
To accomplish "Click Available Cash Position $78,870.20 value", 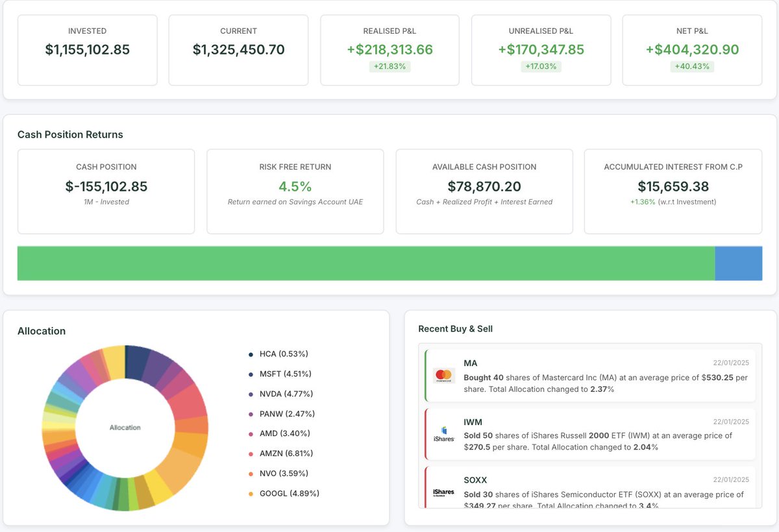I will (484, 187).
